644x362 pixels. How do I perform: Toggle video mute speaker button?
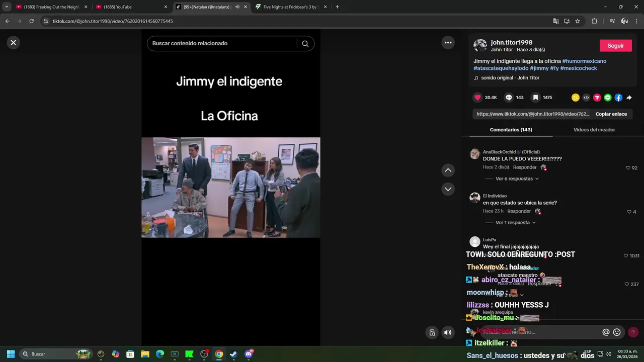point(448,332)
